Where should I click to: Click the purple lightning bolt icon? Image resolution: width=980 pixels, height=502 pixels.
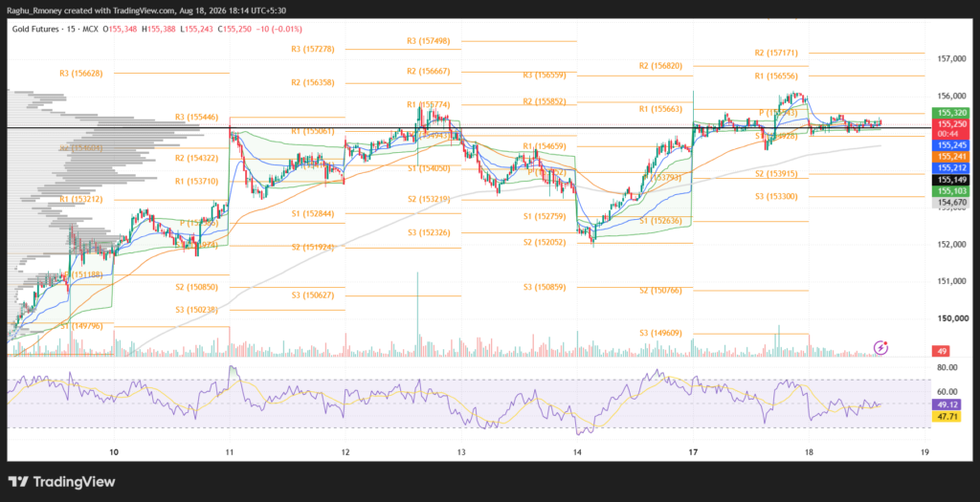coord(880,347)
